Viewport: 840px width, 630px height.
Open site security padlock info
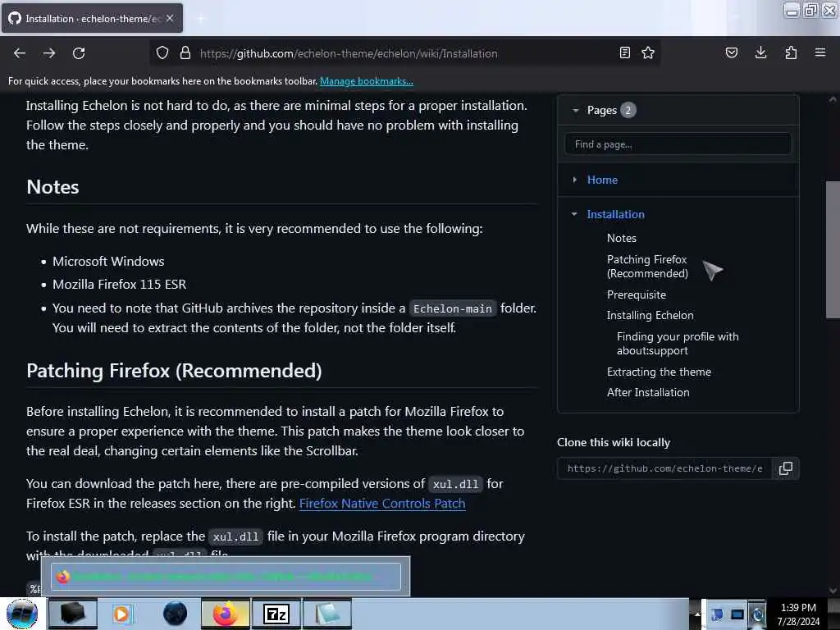pos(185,53)
